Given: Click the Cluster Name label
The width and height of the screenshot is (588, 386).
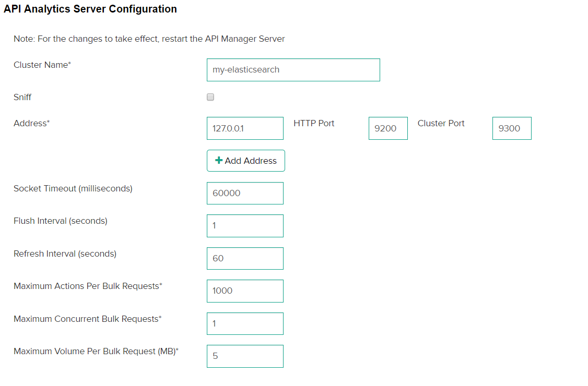Looking at the screenshot, I should [x=42, y=65].
